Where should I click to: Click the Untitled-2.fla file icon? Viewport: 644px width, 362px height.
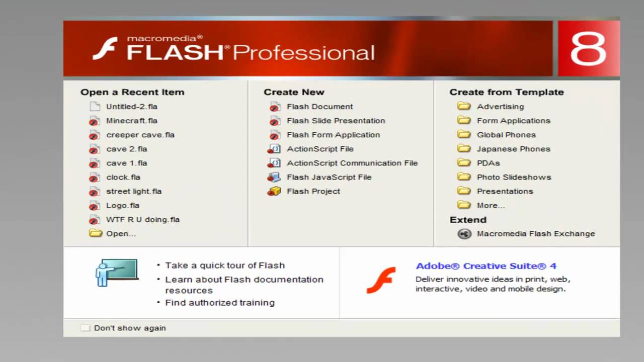pyautogui.click(x=95, y=107)
